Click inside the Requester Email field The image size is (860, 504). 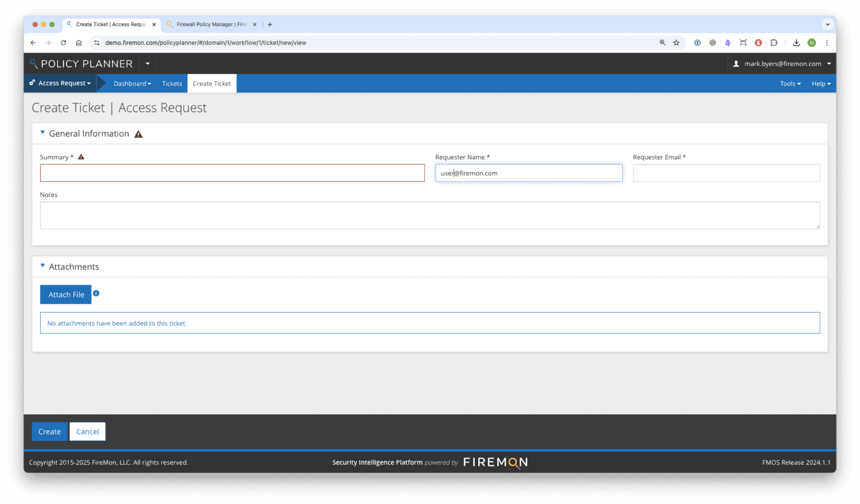pyautogui.click(x=726, y=173)
